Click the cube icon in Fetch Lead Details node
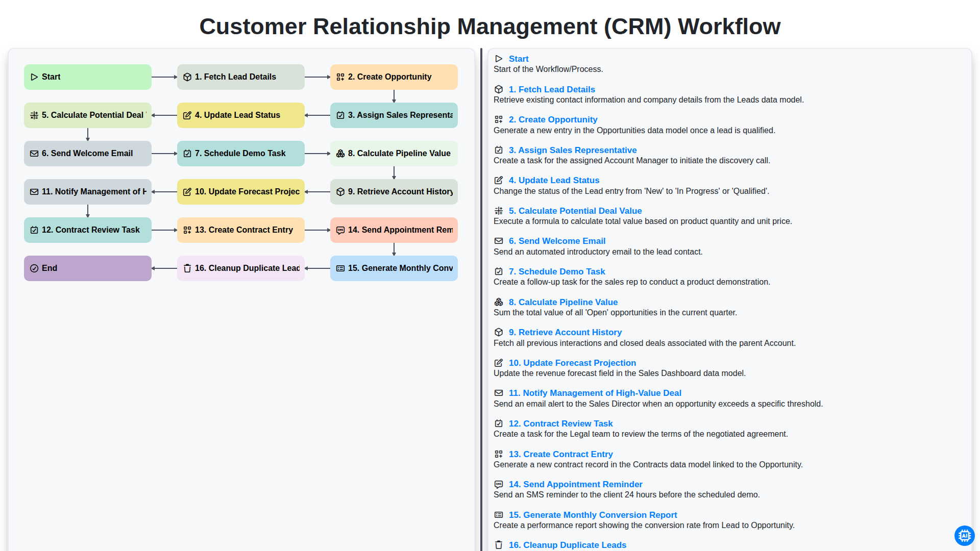The image size is (980, 551). (x=187, y=77)
